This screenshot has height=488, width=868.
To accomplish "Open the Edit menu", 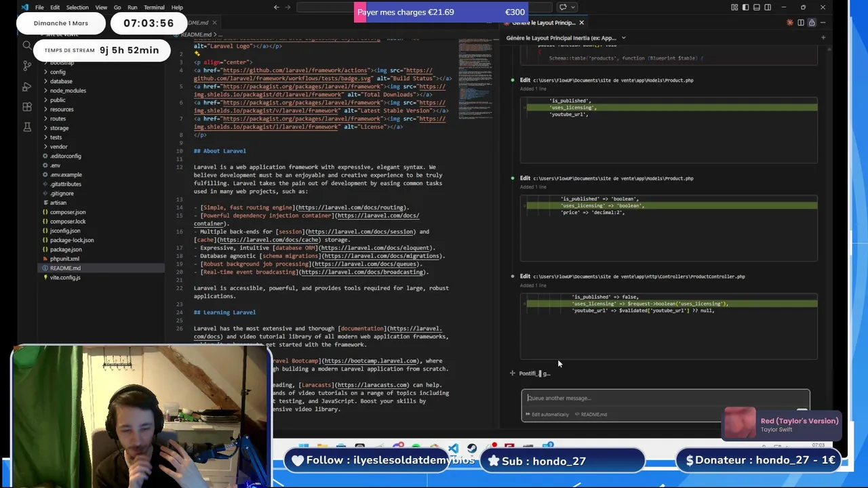I will [x=55, y=7].
